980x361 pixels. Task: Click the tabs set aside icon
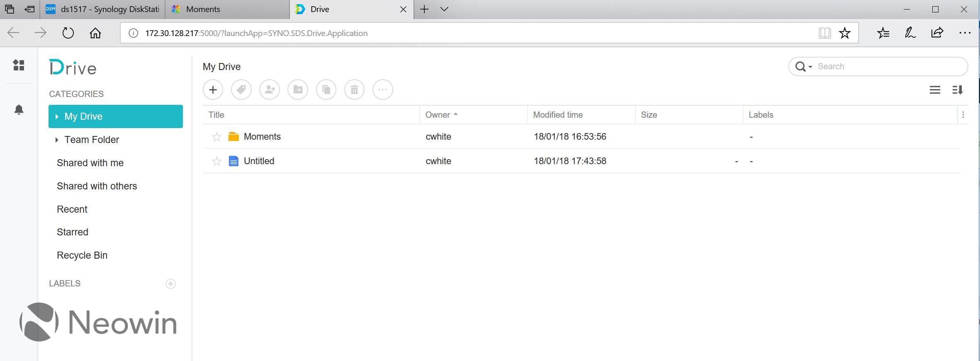10,9
